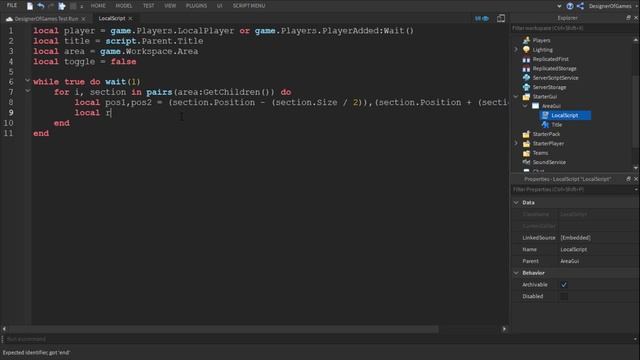Click the blue help question mark icon
This screenshot has height=360, width=640.
click(x=570, y=6)
